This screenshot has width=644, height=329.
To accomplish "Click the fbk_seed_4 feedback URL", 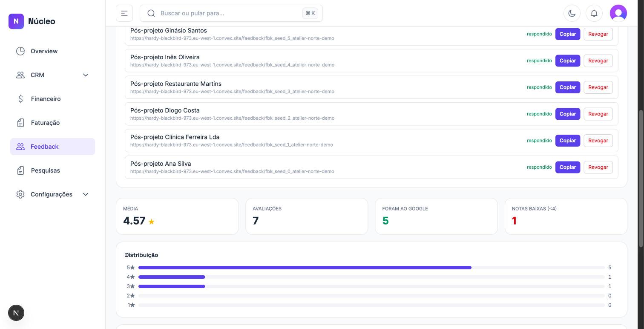I will (232, 65).
